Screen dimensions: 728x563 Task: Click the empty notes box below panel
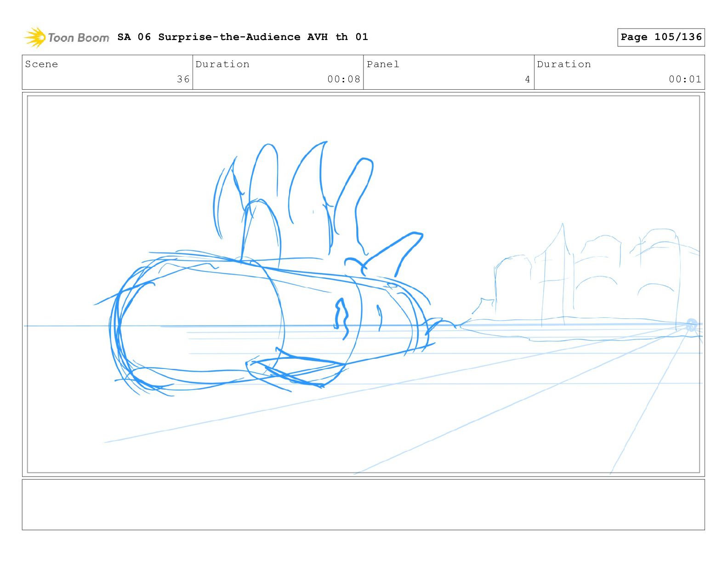(x=364, y=505)
